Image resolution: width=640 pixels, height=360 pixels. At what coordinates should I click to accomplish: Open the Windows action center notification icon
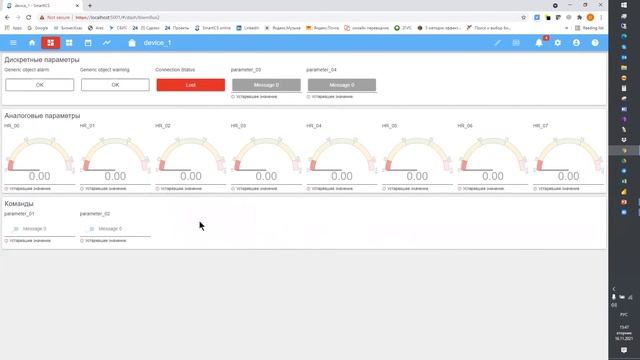point(624,350)
